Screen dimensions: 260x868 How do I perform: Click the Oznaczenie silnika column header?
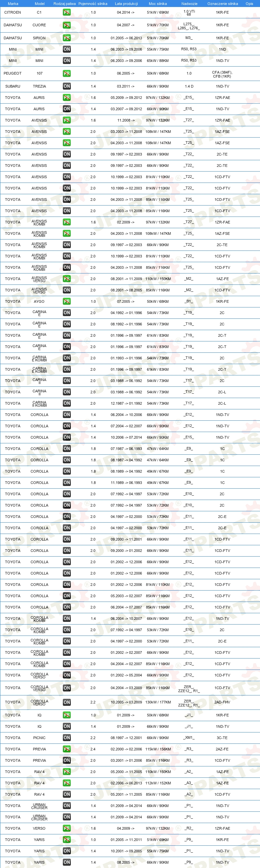[x=223, y=4]
